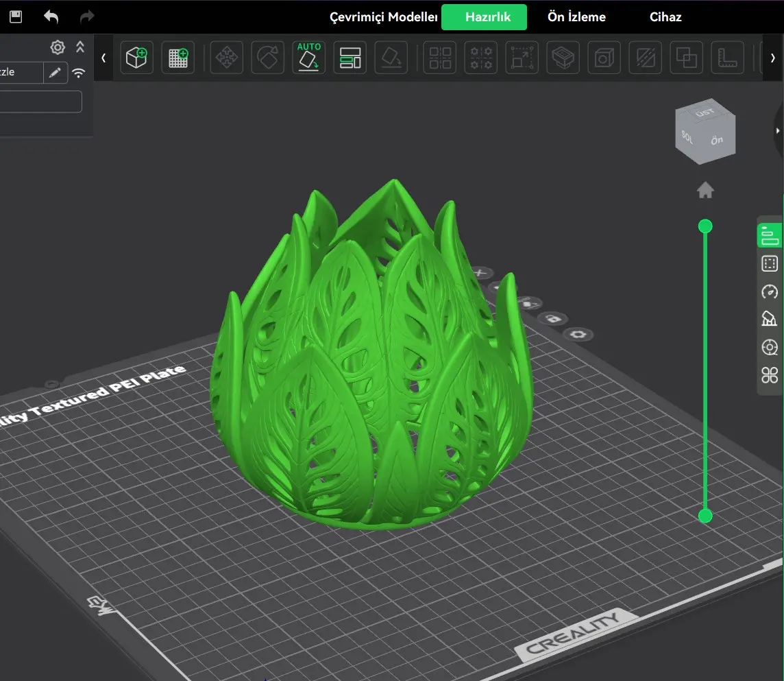The width and height of the screenshot is (784, 681).
Task: Open printer settings gear in left panel
Action: pyautogui.click(x=58, y=47)
